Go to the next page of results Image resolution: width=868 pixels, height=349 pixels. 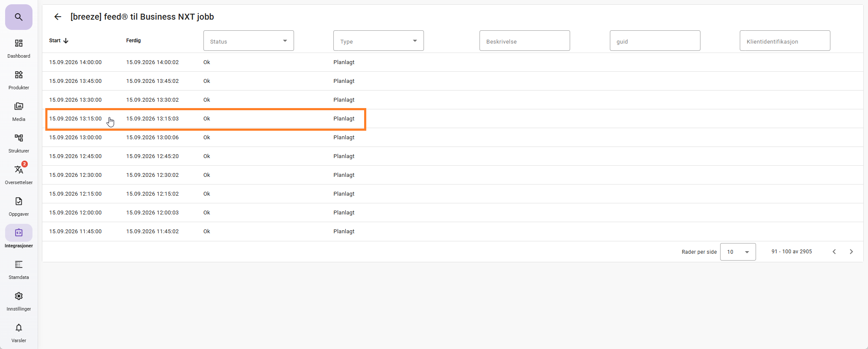[851, 252]
